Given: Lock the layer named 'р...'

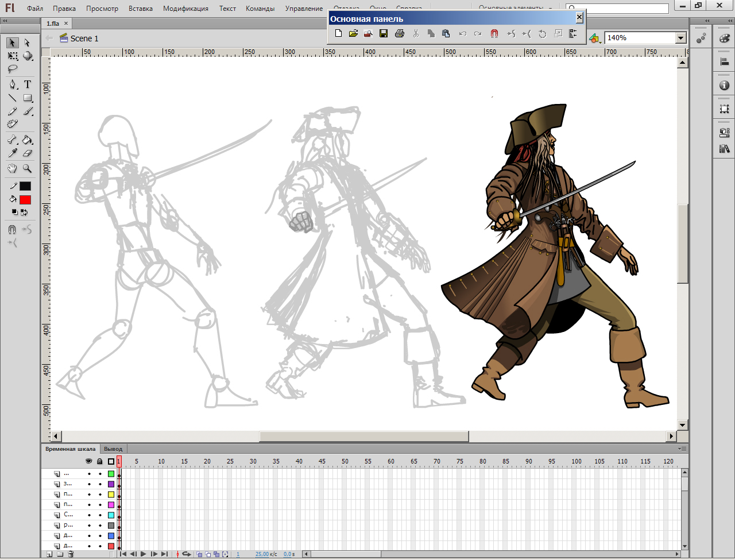Looking at the screenshot, I should [x=100, y=526].
